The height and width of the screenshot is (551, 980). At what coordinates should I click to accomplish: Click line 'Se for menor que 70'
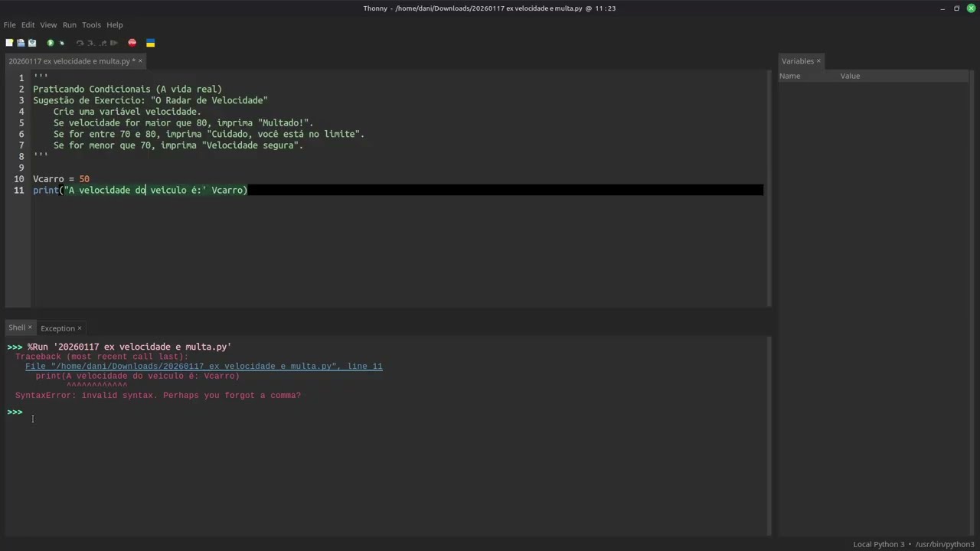pos(178,145)
